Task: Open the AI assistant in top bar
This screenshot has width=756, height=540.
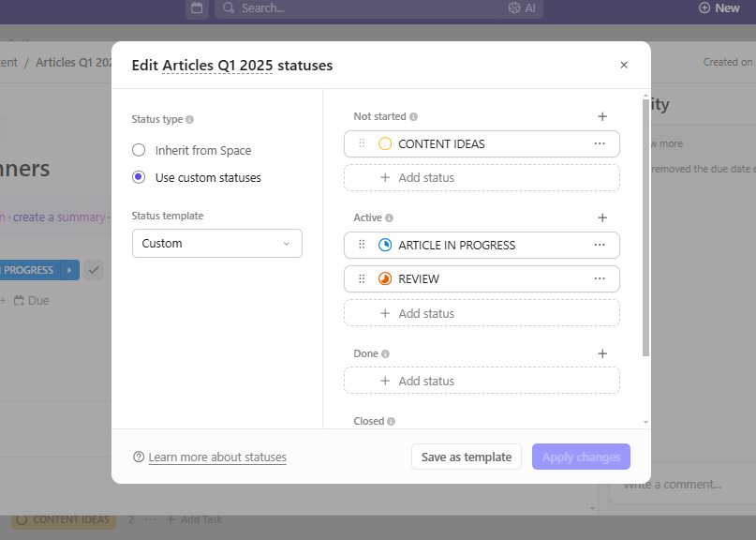Action: click(x=522, y=8)
